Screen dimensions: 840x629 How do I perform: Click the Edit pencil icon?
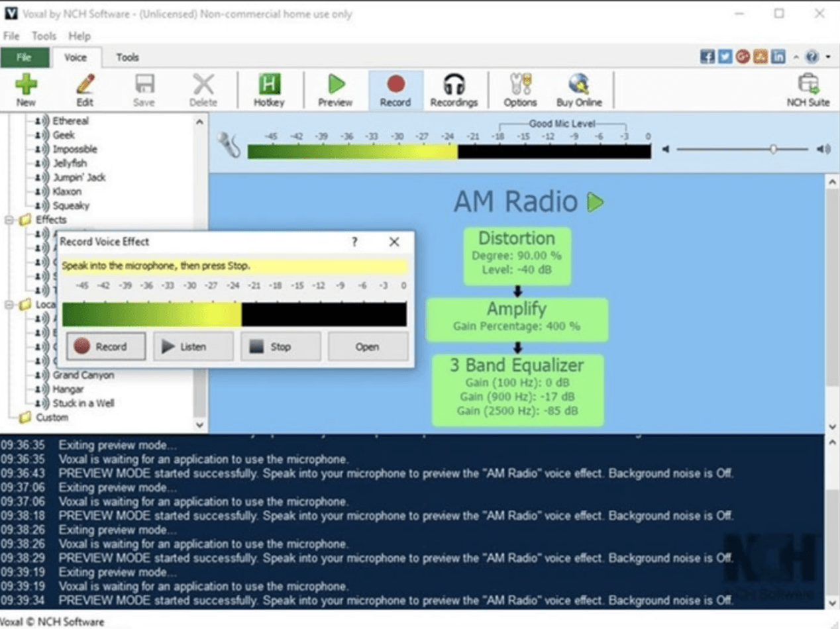pos(85,89)
